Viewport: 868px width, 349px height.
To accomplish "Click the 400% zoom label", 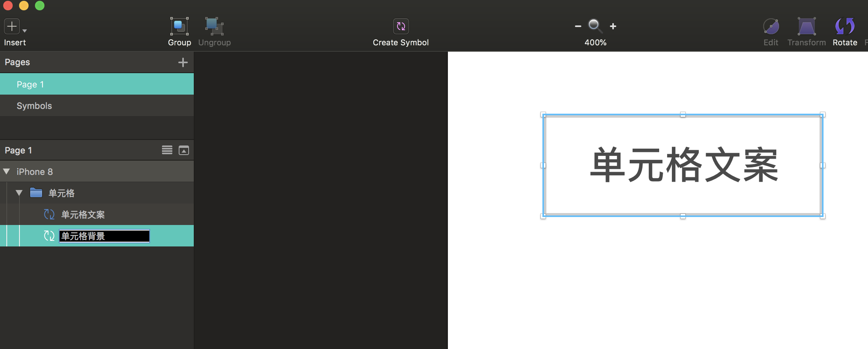I will [x=595, y=43].
